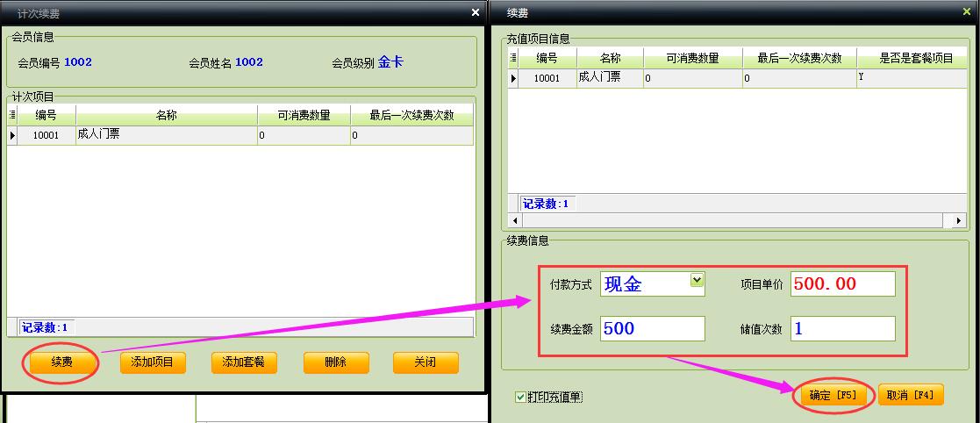
Task: Select 成人门票 cell in 充值项目信息 table
Action: tap(610, 78)
